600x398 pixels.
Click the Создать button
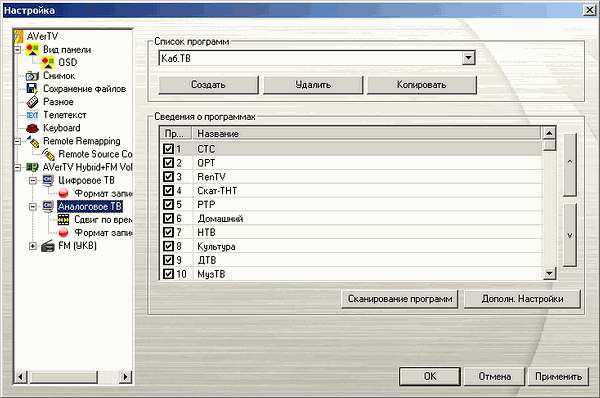pos(208,85)
